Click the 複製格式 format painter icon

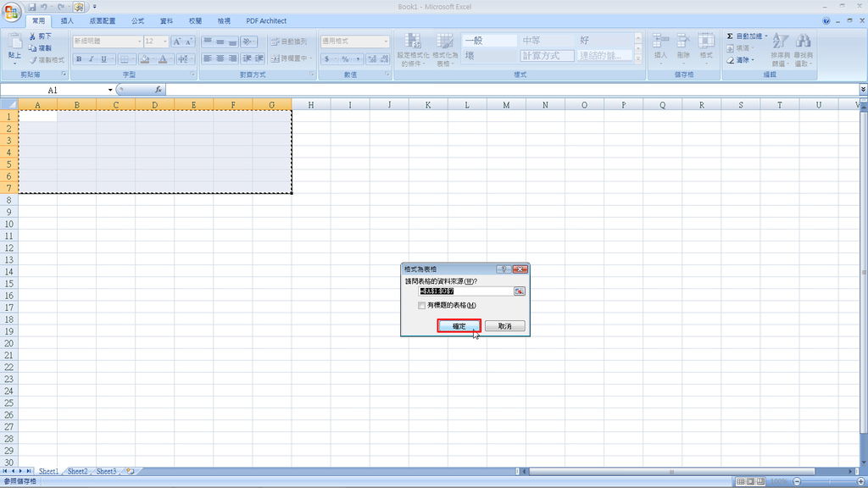coord(33,60)
